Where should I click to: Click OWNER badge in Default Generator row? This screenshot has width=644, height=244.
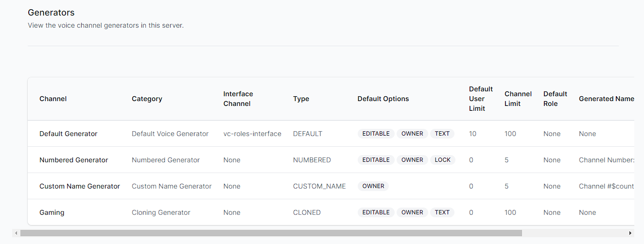412,134
